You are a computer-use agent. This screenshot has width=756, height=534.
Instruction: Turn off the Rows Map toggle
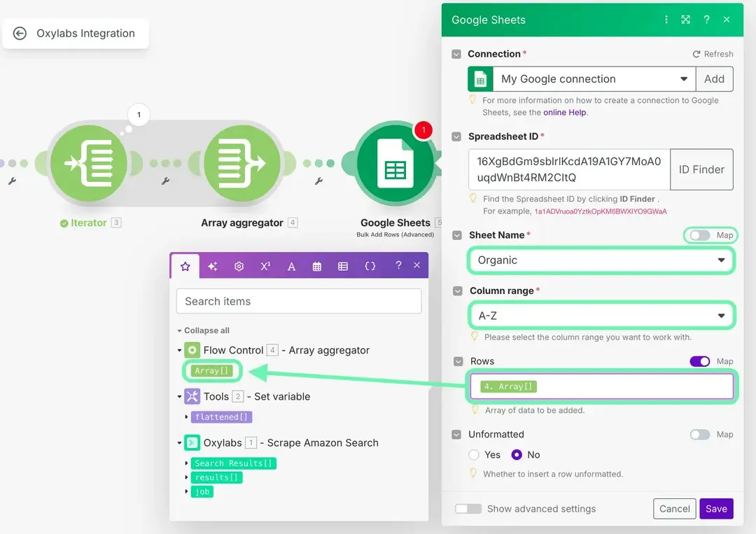click(x=699, y=361)
